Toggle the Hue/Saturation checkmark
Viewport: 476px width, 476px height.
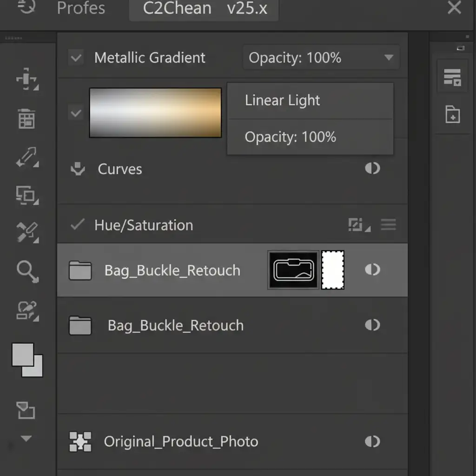coord(77,225)
